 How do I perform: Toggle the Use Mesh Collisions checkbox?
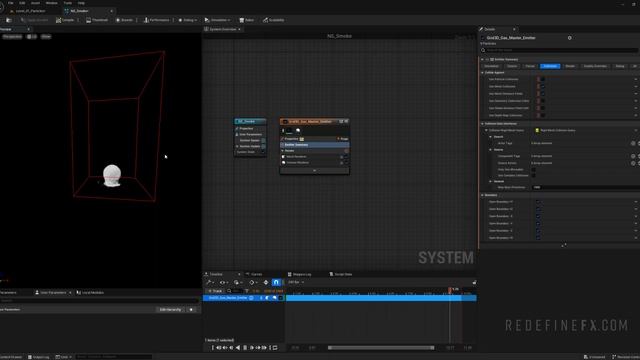pyautogui.click(x=542, y=87)
